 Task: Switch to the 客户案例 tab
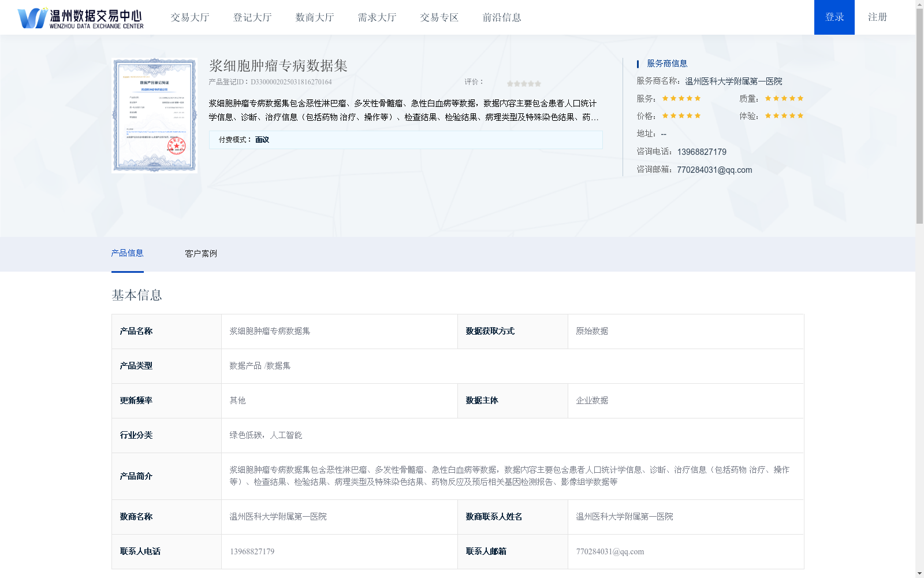(x=201, y=253)
